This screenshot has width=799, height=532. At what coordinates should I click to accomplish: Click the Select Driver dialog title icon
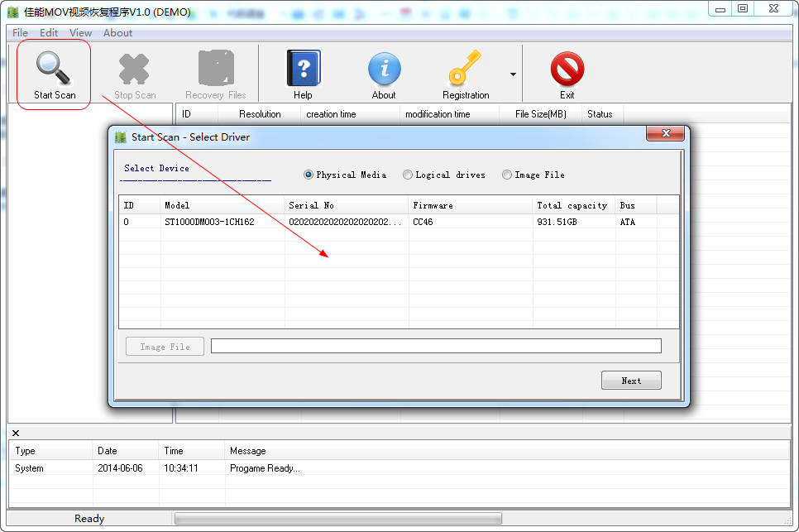[121, 137]
